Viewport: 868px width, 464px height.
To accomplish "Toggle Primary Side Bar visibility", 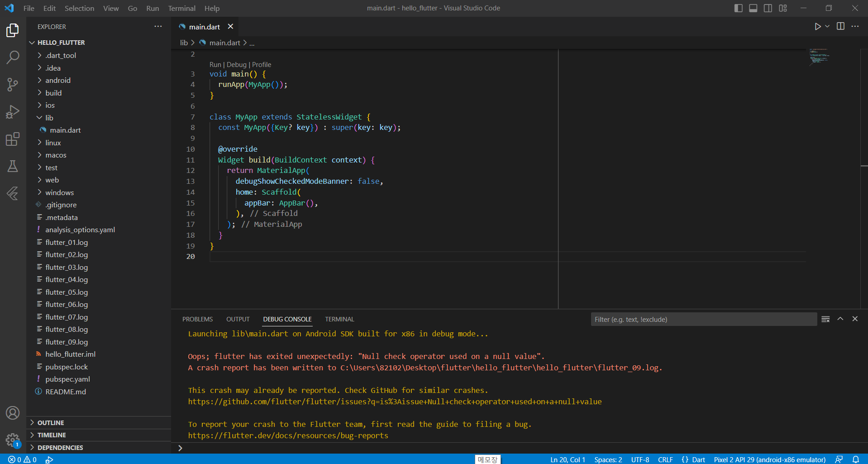I will click(x=738, y=8).
